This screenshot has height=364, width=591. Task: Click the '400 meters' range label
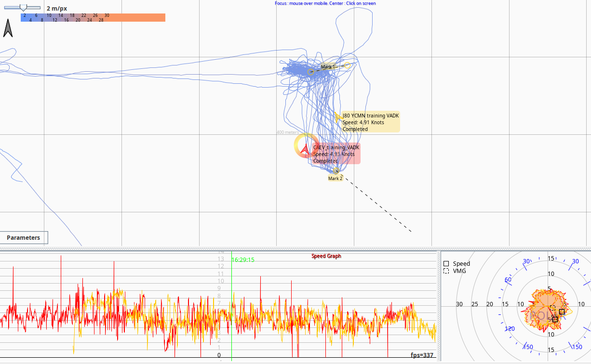coord(287,132)
